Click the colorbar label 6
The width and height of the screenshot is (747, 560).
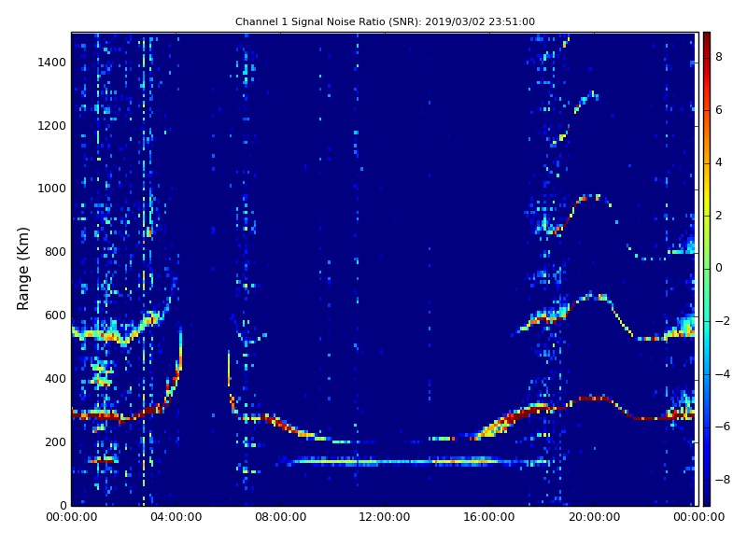point(719,110)
